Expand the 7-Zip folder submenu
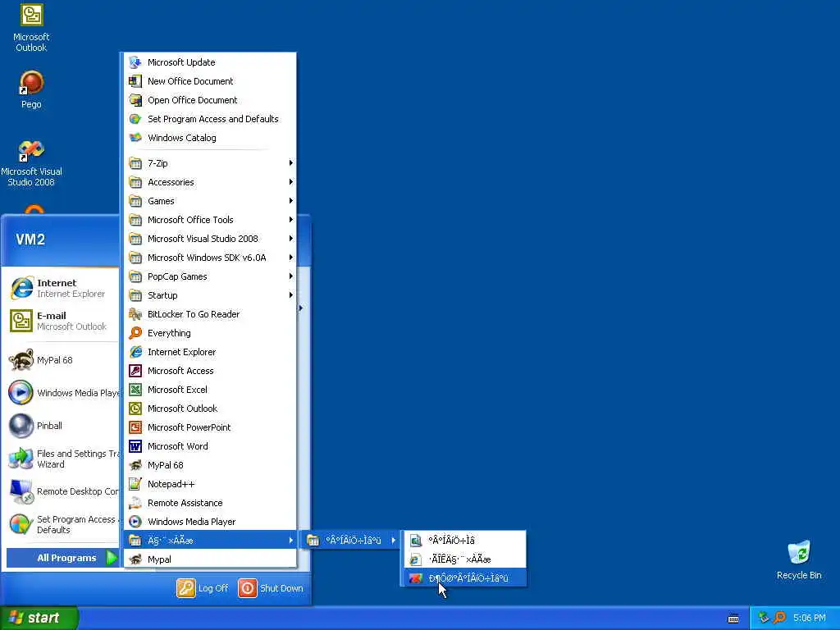This screenshot has width=840, height=630. pos(210,163)
